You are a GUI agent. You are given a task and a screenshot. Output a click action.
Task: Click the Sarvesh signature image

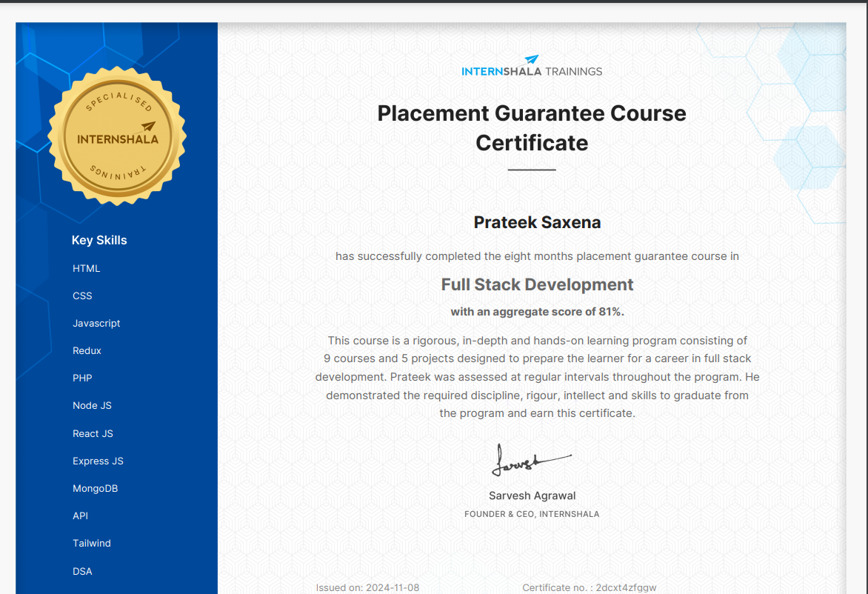coord(532,460)
